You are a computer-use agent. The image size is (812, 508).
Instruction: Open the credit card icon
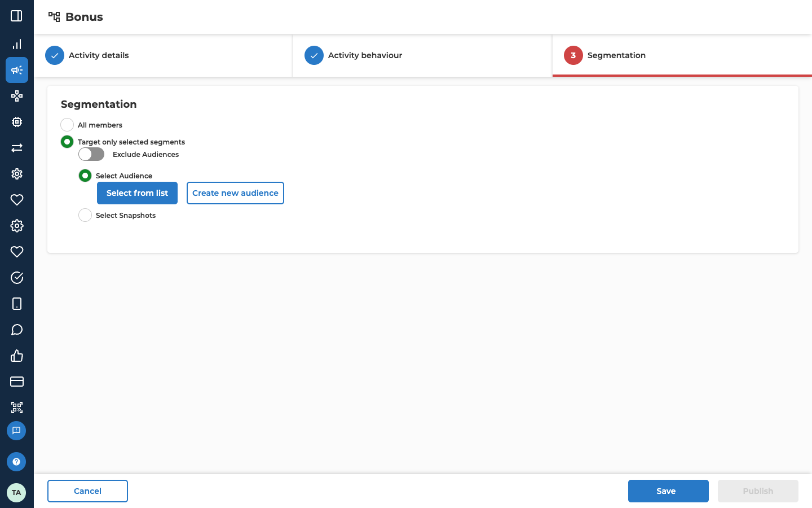pyautogui.click(x=17, y=382)
